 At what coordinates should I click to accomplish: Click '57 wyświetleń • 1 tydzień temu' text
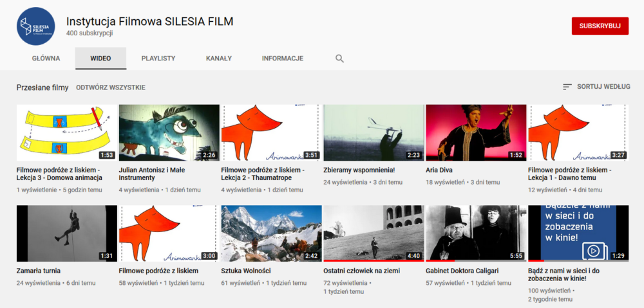click(469, 283)
